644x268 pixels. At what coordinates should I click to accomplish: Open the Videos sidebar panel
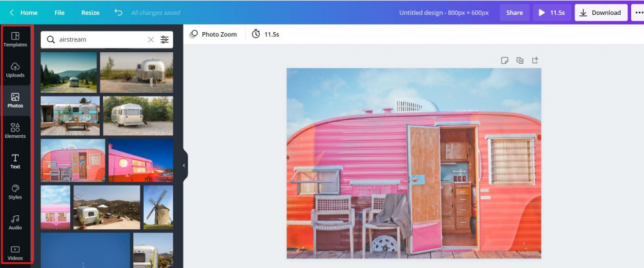15,253
